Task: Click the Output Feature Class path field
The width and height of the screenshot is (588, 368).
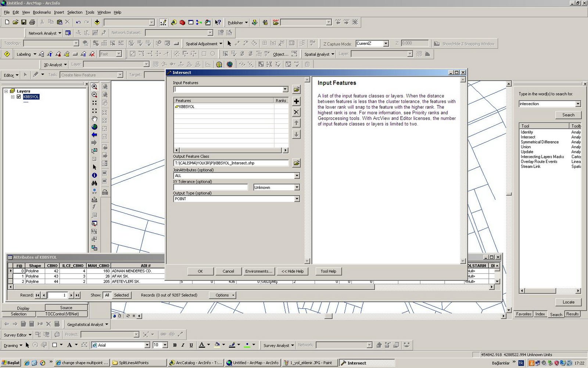Action: (x=231, y=163)
